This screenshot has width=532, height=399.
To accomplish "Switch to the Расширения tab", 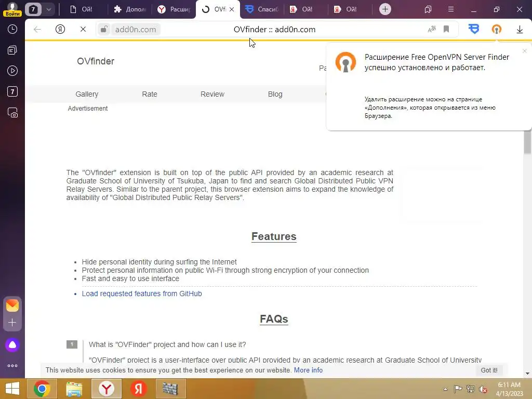I will point(174,9).
